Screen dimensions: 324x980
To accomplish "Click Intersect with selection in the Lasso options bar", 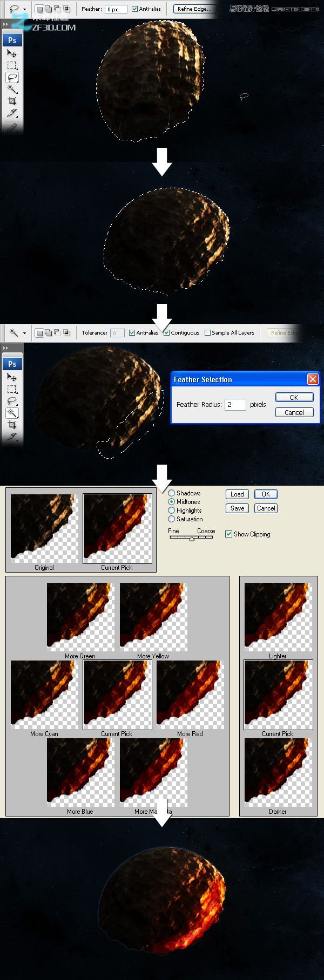I will [66, 9].
